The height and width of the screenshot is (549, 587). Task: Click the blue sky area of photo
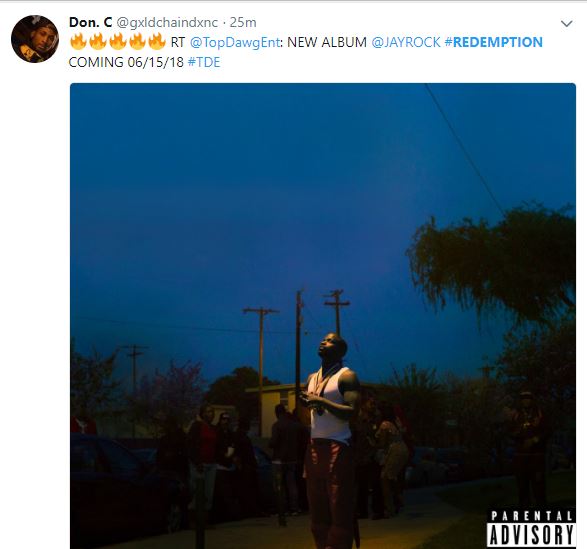click(x=243, y=187)
